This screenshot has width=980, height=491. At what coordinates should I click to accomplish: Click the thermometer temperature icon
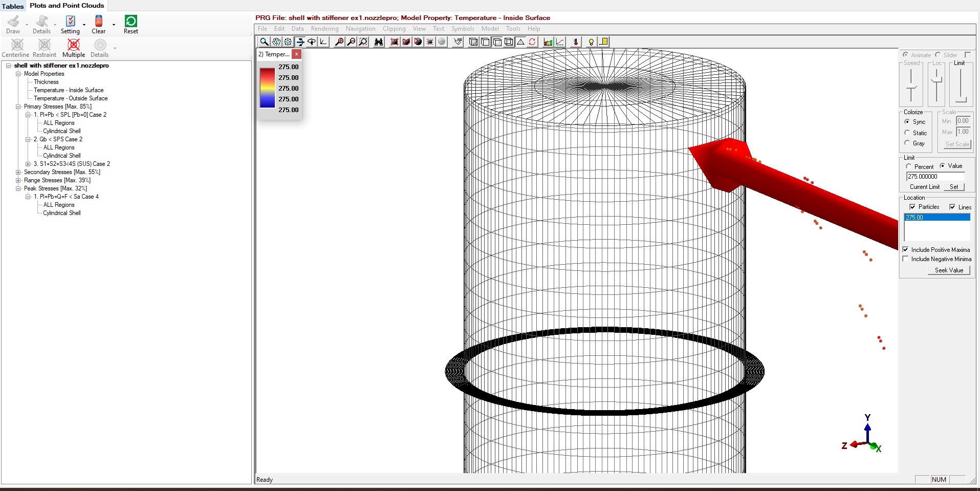pyautogui.click(x=576, y=42)
